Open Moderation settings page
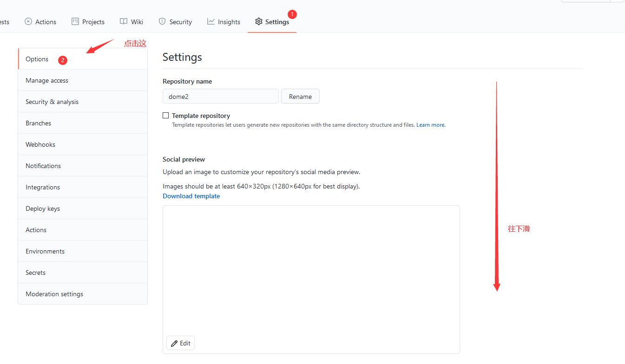625x364 pixels. point(83,294)
